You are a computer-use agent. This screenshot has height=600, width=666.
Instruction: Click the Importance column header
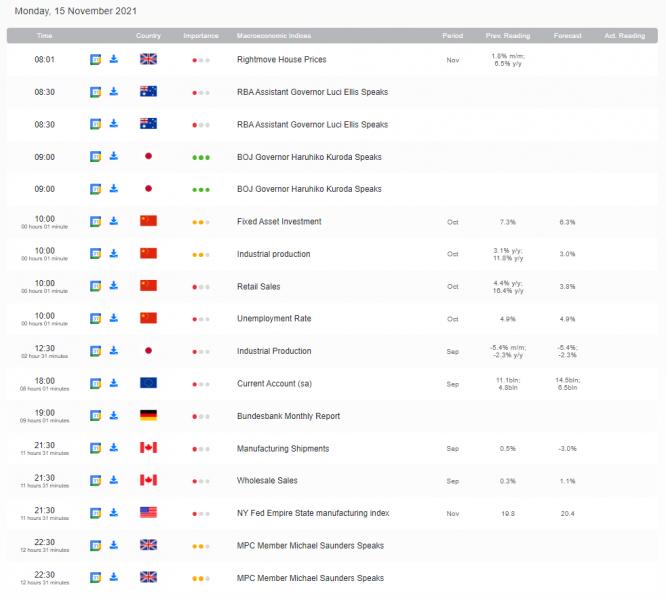click(201, 36)
